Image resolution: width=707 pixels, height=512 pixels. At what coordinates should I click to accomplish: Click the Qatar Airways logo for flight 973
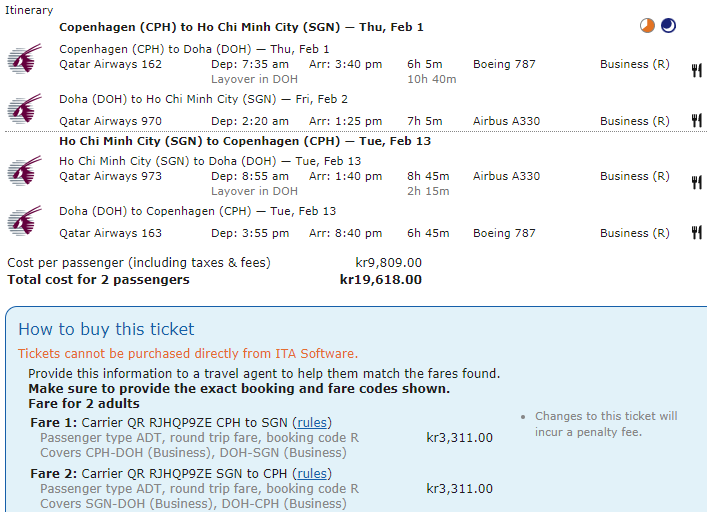pos(25,170)
